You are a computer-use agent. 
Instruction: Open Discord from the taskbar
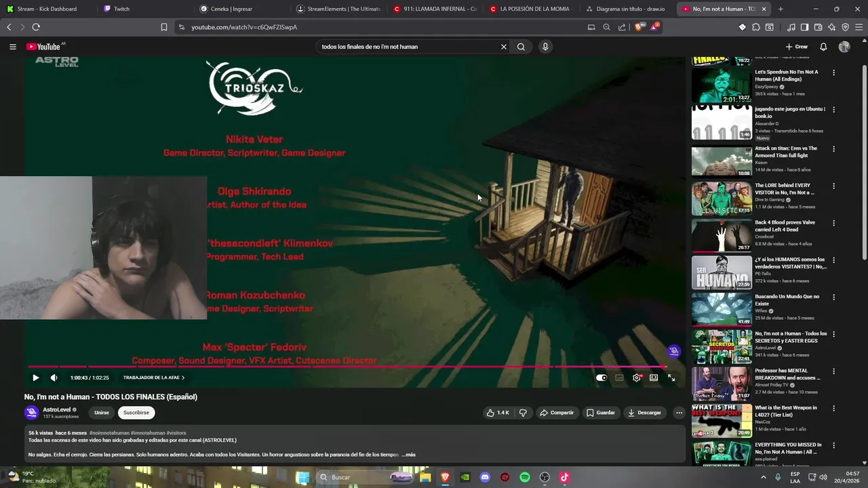click(x=485, y=477)
